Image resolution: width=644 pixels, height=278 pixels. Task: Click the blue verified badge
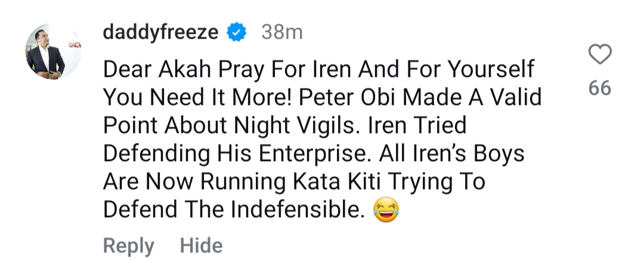point(238,32)
